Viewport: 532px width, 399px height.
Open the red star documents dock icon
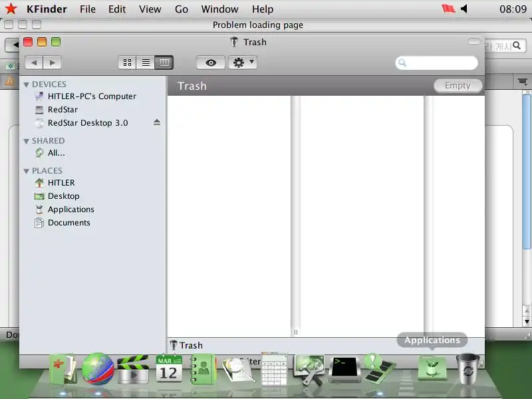[63, 369]
